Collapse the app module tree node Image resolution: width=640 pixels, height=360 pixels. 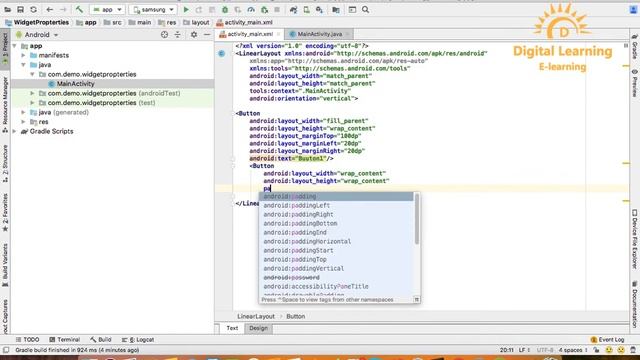point(15,46)
